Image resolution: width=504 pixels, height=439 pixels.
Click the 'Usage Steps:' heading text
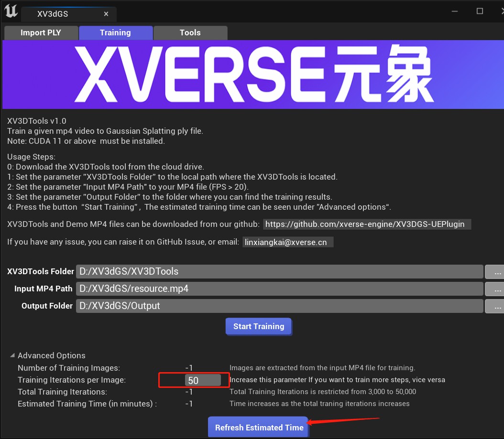(31, 157)
